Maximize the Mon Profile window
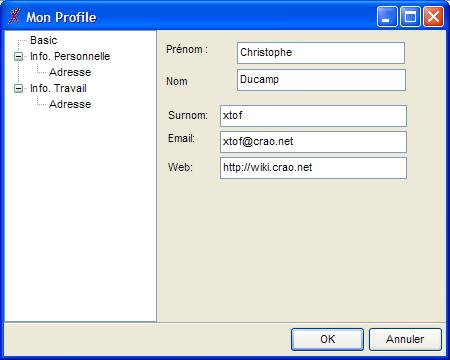450x360 pixels. coord(410,16)
